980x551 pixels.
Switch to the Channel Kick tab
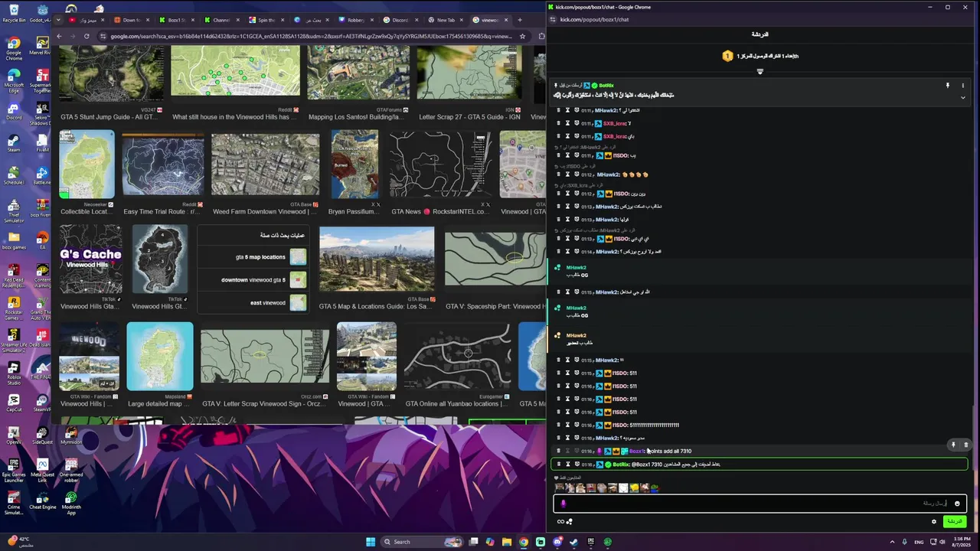tap(220, 20)
